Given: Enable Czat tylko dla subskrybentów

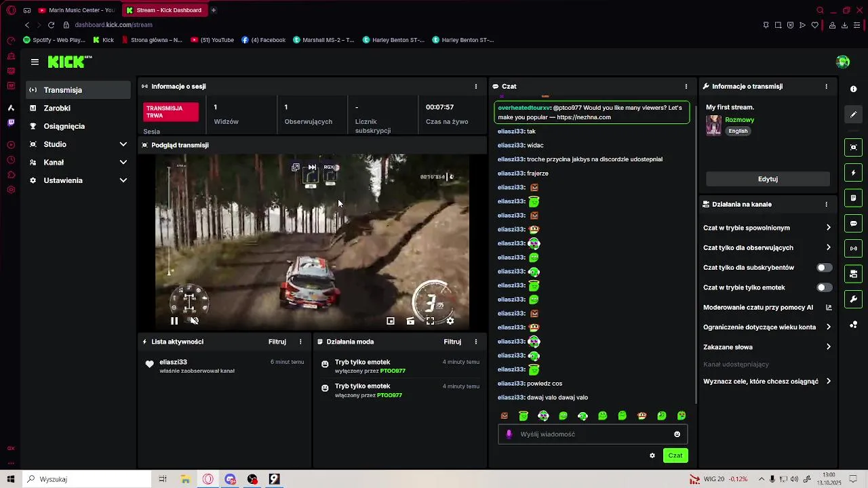Looking at the screenshot, I should pos(824,268).
